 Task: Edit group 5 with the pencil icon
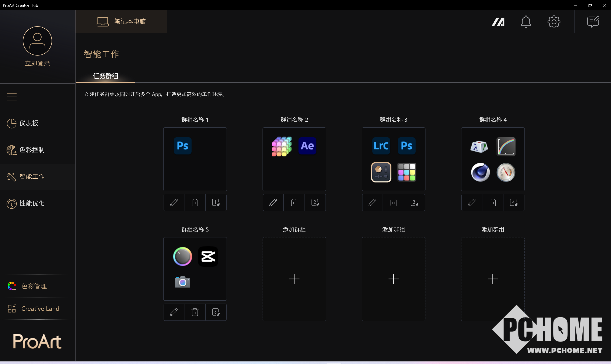coord(174,312)
